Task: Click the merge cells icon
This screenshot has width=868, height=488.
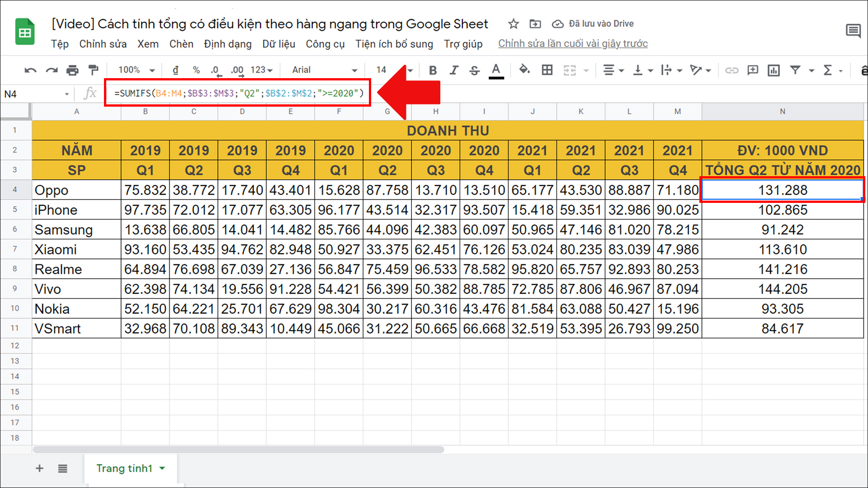Action: pos(570,70)
